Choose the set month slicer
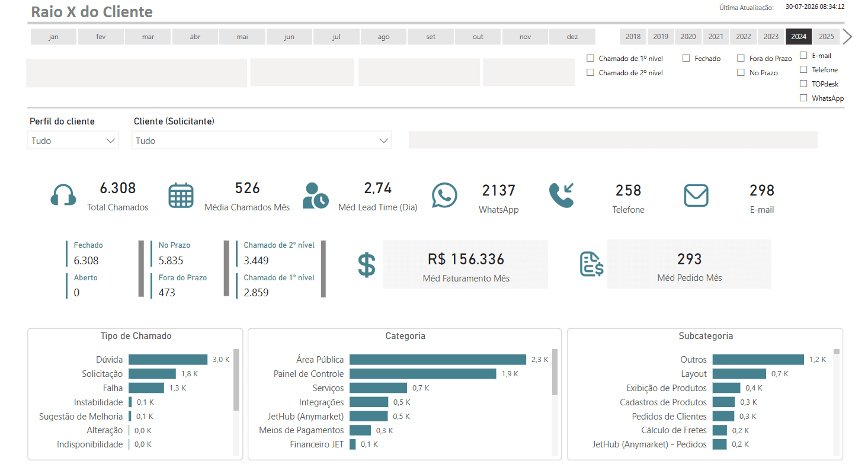This screenshot has height=464, width=868. pyautogui.click(x=431, y=37)
